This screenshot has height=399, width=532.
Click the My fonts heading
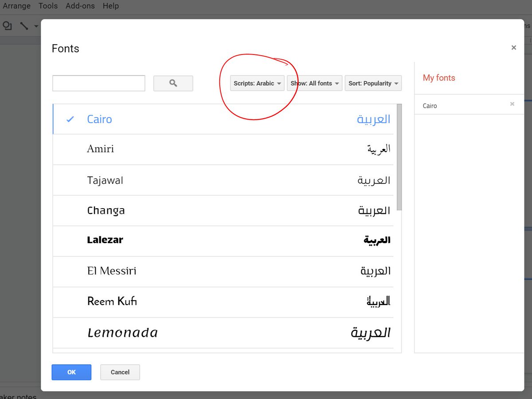pos(439,78)
